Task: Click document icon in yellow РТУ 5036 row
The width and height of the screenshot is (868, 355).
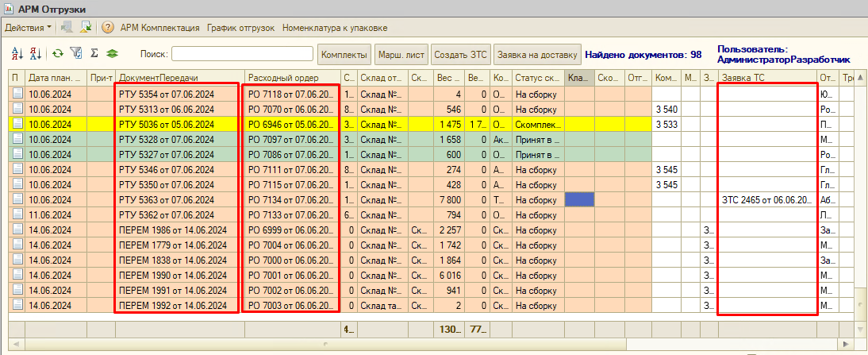Action: (x=17, y=124)
